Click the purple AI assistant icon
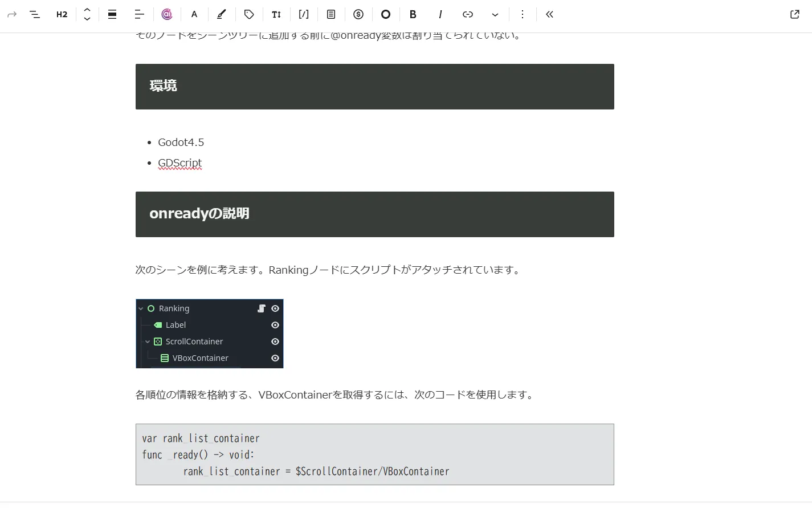 pyautogui.click(x=167, y=14)
